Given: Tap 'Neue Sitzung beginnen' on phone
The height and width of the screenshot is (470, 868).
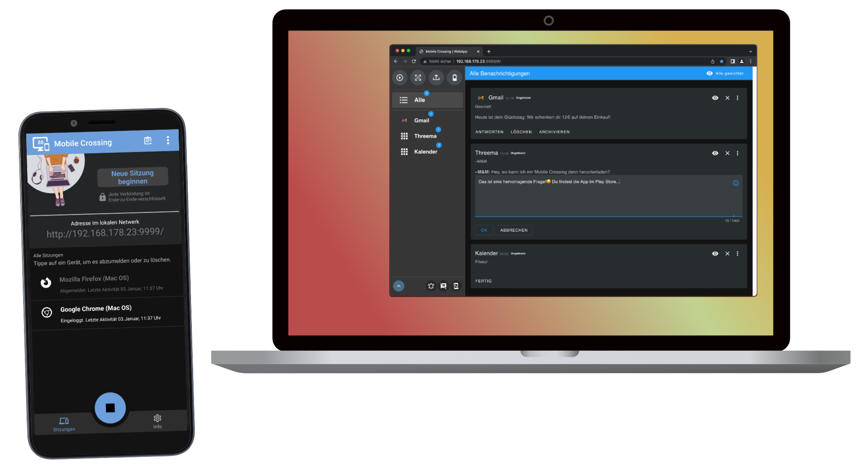Looking at the screenshot, I should (x=133, y=177).
